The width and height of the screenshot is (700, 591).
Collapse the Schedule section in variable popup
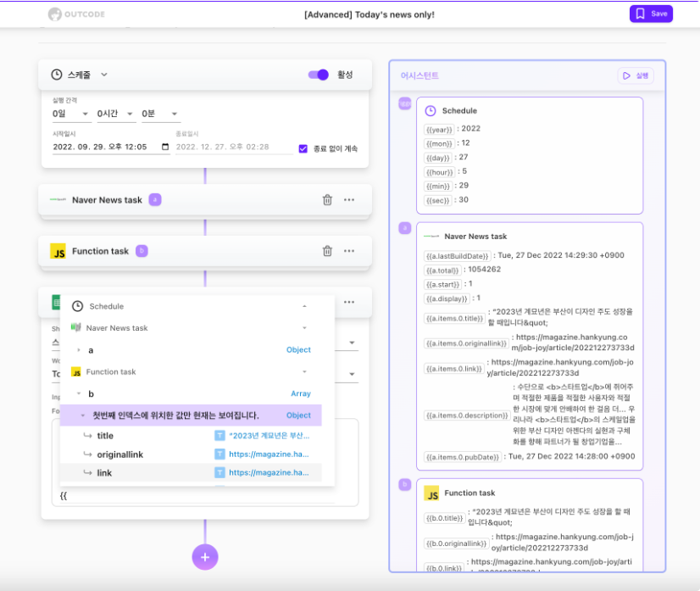pyautogui.click(x=304, y=306)
